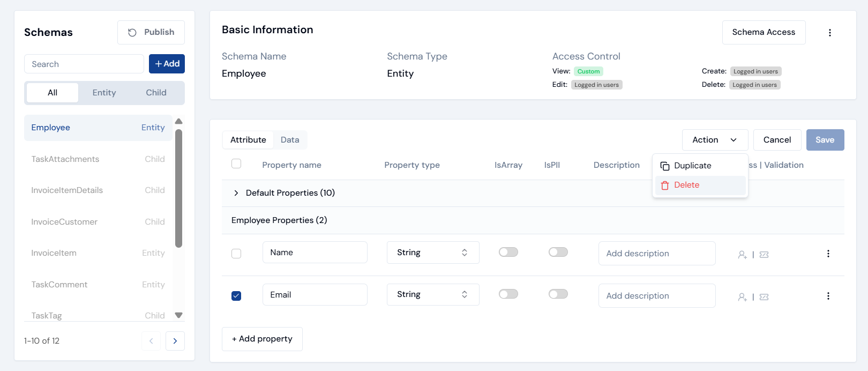Click the Add property button
The image size is (868, 371).
pos(262,339)
